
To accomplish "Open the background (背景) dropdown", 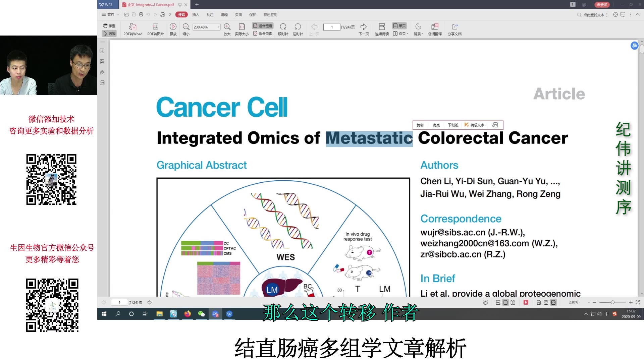I will tap(418, 29).
